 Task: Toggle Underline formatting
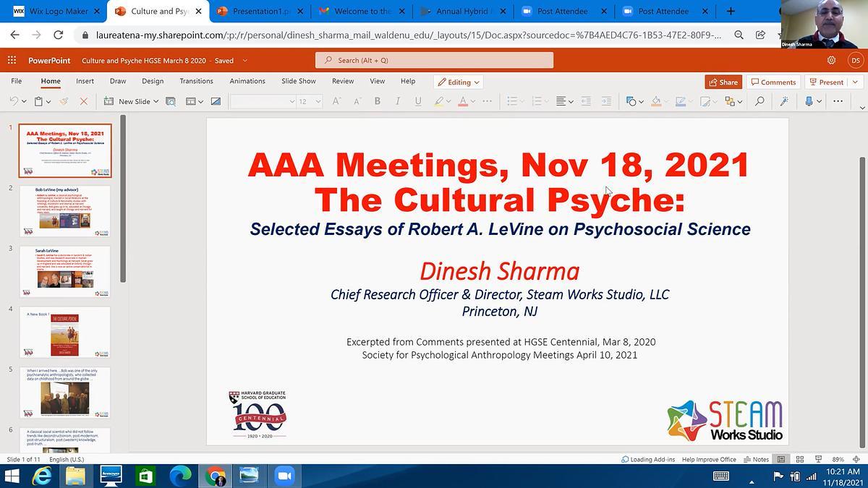click(418, 102)
